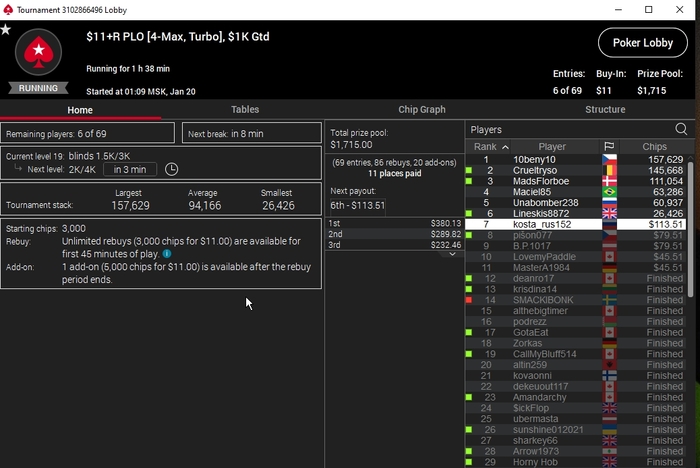This screenshot has width=700, height=468.
Task: Select player row Unabomber238
Action: [576, 203]
